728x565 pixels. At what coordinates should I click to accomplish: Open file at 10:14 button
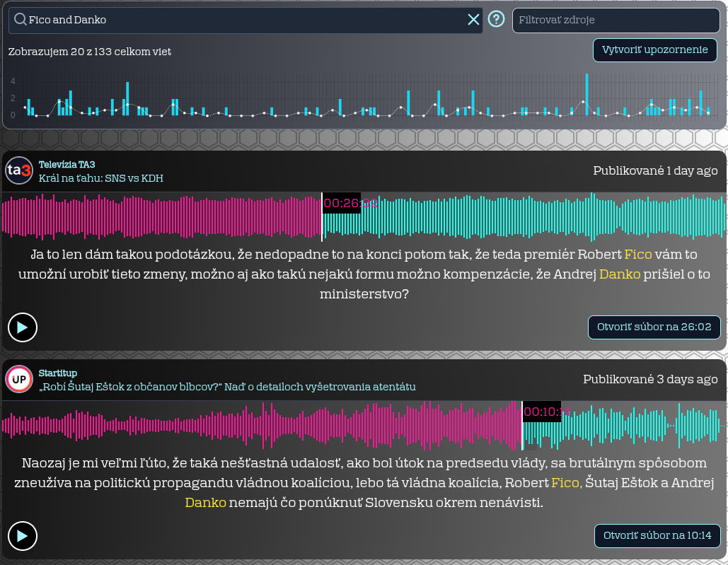657,536
